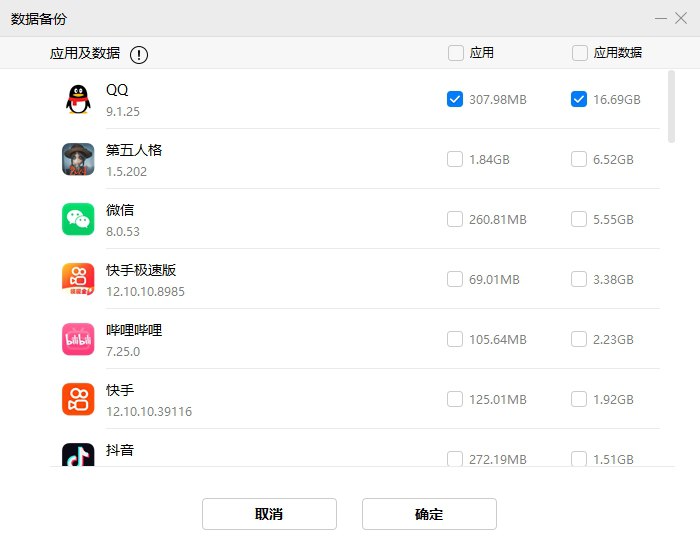
Task: Tick 哔哩哔哩 2.23GB app data checkbox
Action: (579, 339)
